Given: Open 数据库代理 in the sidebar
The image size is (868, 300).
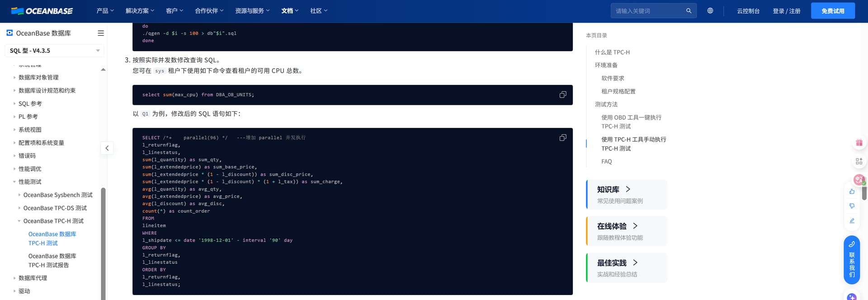Looking at the screenshot, I should (x=33, y=278).
